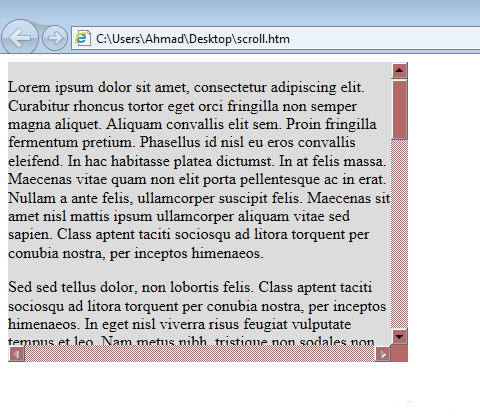Click the Internet Explorer page icon in address bar
480x420 pixels.
point(83,38)
